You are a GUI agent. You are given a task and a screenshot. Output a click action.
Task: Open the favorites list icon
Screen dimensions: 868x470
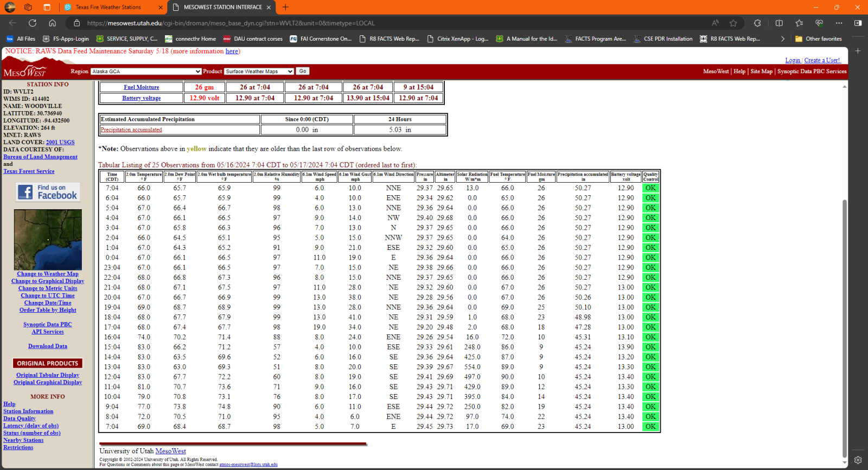[799, 23]
